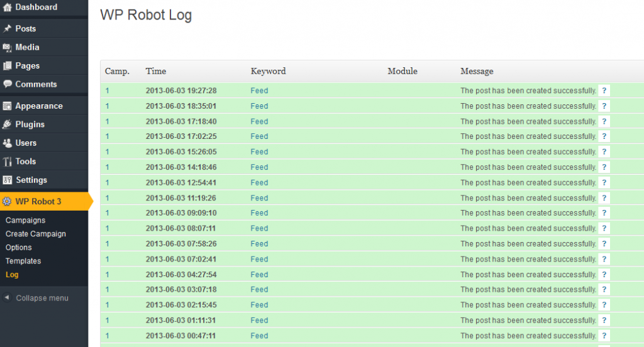Click the Posts pushpin icon
The width and height of the screenshot is (644, 347).
8,29
